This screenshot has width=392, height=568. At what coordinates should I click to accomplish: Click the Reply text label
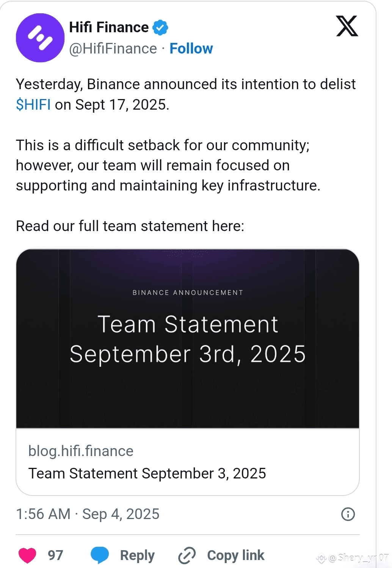(136, 555)
